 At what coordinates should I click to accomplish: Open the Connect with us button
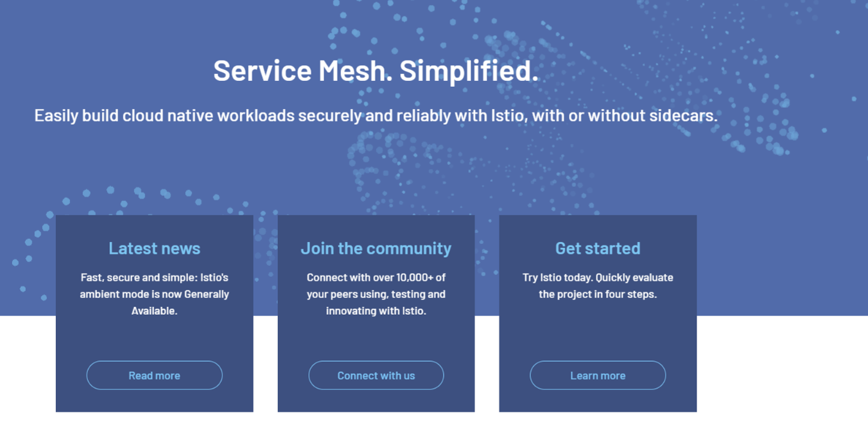click(x=376, y=375)
